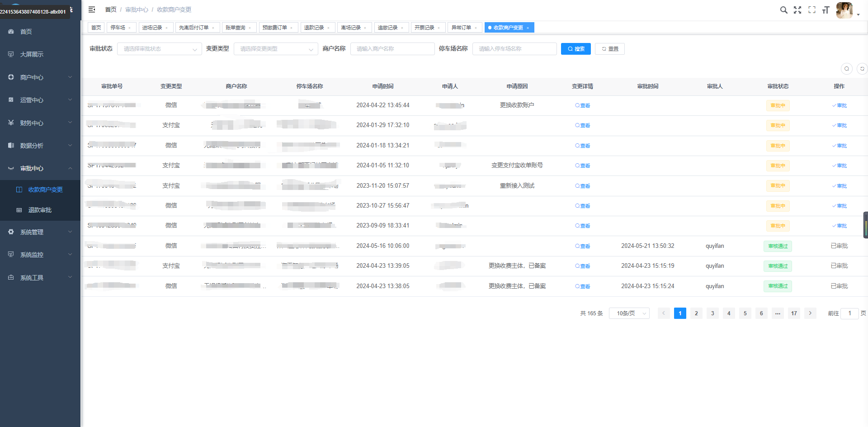The image size is (868, 427).
Task: Expand the 系统工具 sidebar menu
Action: [40, 278]
